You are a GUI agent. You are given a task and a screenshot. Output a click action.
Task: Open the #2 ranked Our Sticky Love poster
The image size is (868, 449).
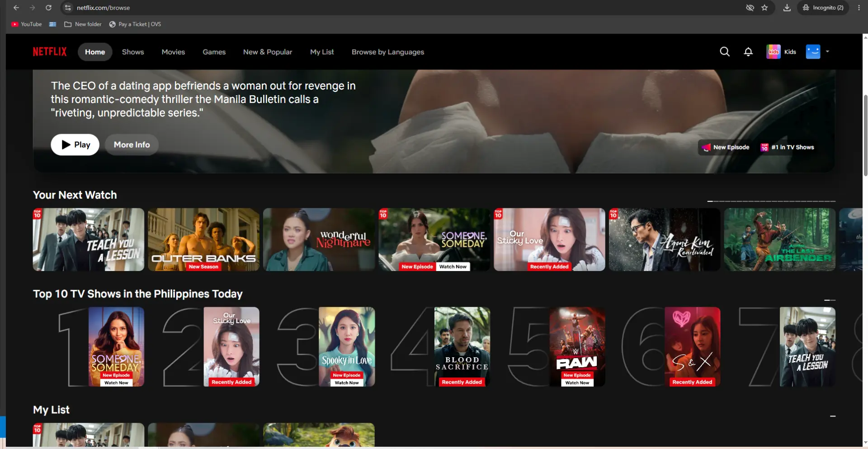pos(231,347)
